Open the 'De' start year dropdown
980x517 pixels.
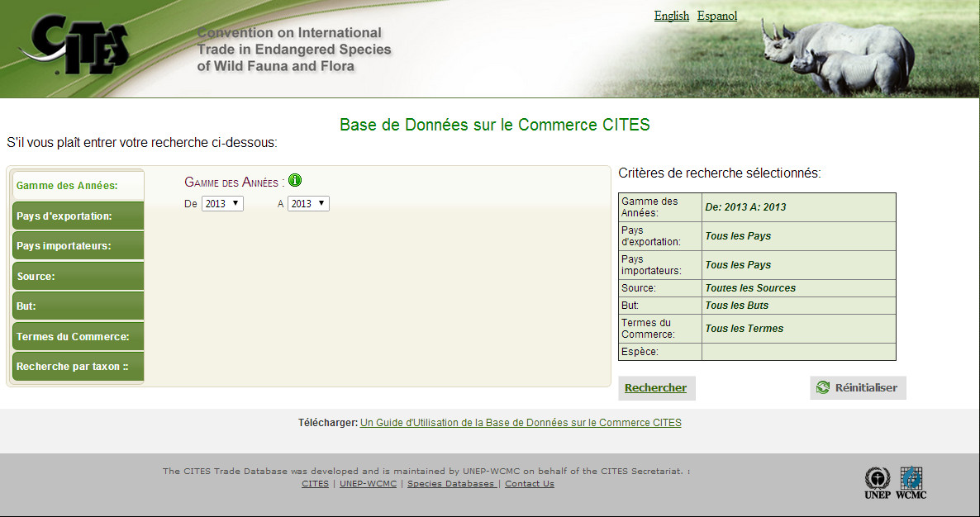pyautogui.click(x=222, y=203)
